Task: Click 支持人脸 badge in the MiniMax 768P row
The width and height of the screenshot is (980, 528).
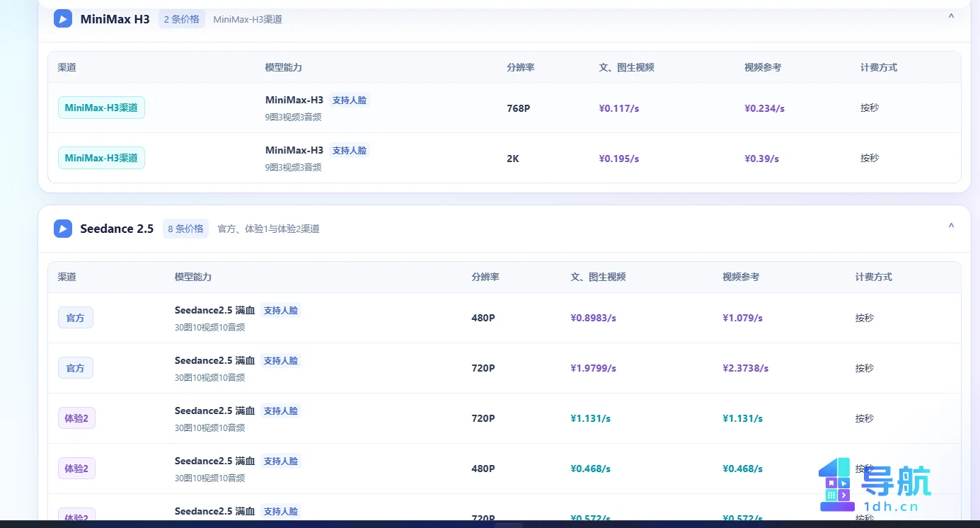Action: click(x=350, y=101)
